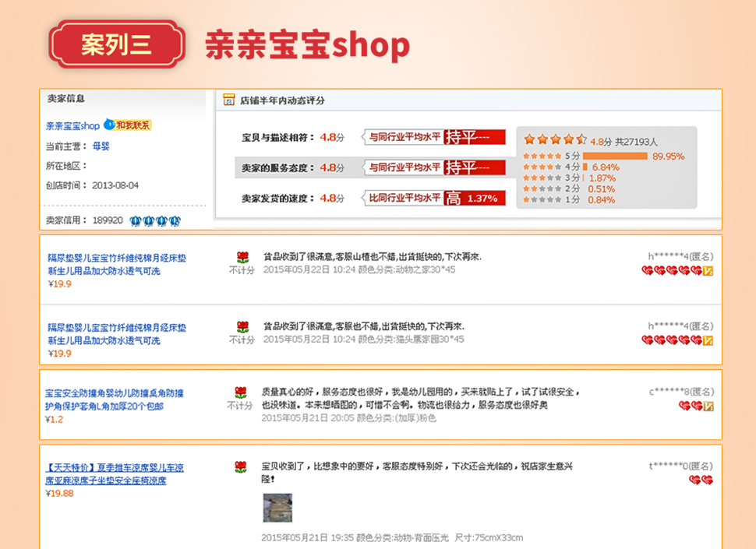Click red flower icon beside 宝贝收到了 review

[241, 466]
